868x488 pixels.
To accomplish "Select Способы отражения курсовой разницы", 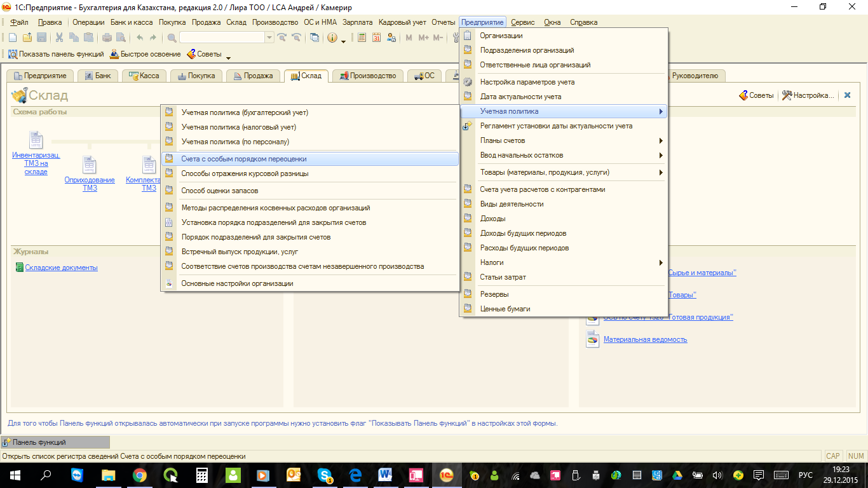I will coord(310,173).
